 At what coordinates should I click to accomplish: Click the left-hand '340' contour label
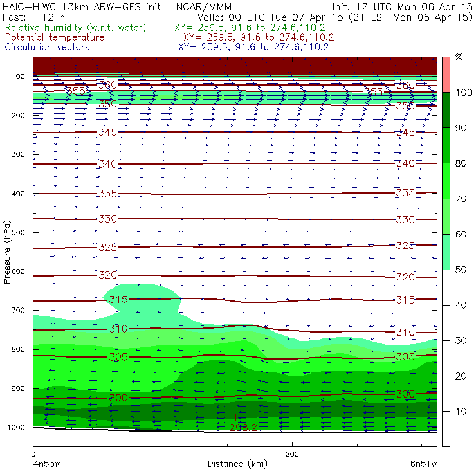coord(108,164)
